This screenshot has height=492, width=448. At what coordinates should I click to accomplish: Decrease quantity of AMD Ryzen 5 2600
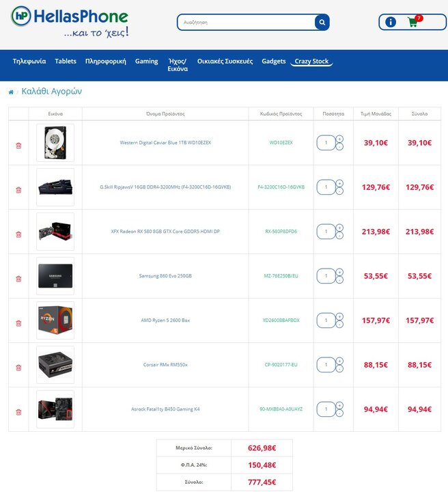tap(339, 324)
